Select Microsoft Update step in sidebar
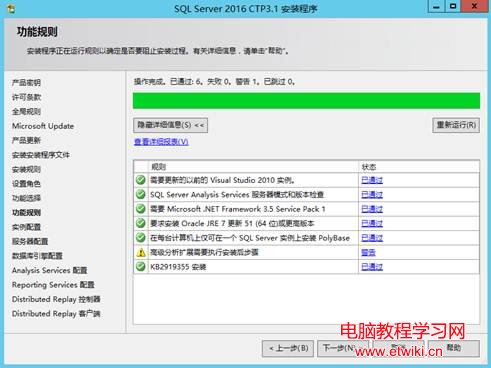The width and height of the screenshot is (491, 368). 43,126
